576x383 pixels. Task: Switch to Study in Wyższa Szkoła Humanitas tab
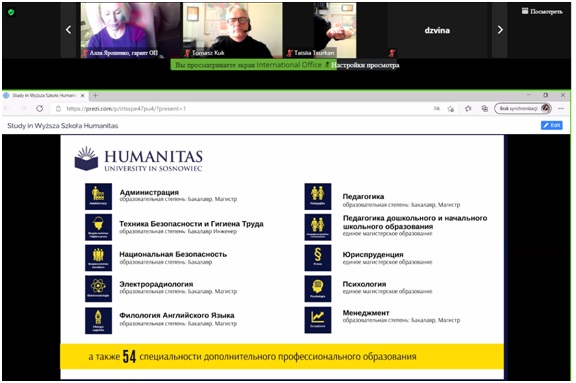click(x=44, y=95)
